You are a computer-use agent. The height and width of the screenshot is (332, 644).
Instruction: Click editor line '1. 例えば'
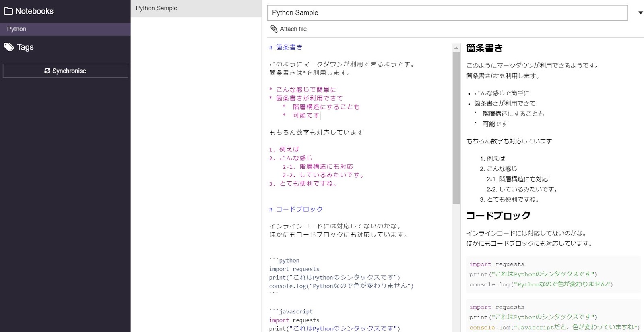284,149
